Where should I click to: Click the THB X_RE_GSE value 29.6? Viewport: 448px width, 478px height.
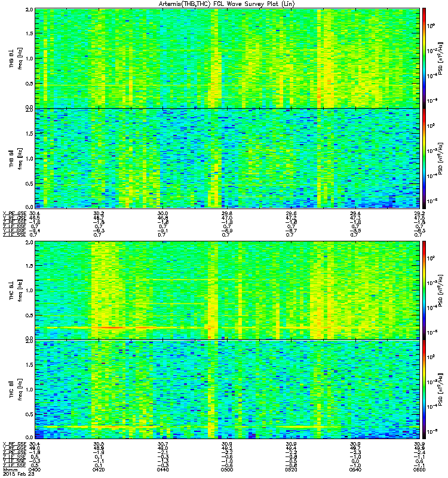point(291,213)
